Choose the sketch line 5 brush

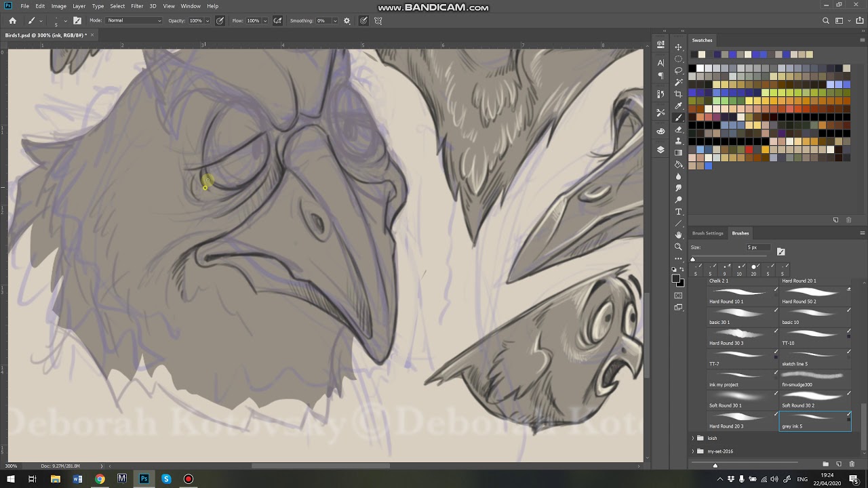(814, 357)
